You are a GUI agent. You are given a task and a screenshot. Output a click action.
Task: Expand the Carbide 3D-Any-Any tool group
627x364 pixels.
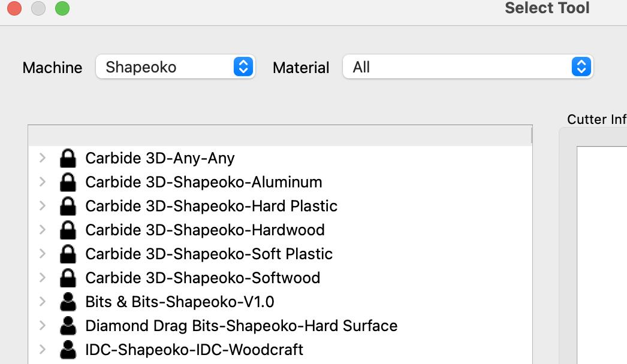click(43, 158)
